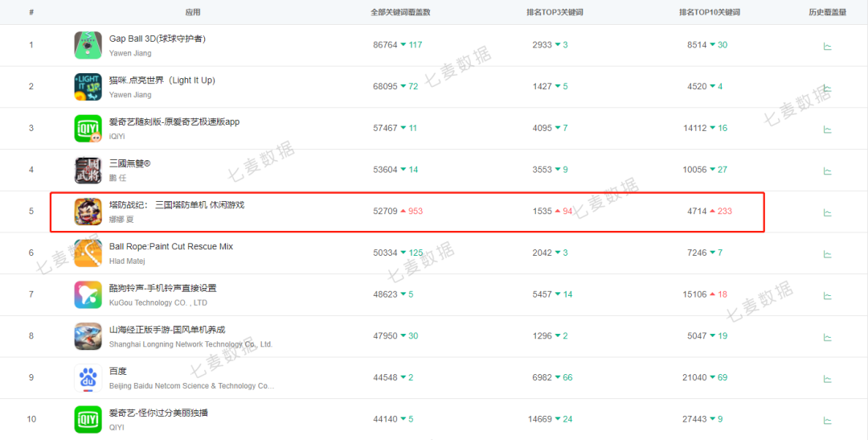The width and height of the screenshot is (868, 440).
Task: Open the Gap Ball 3D app icon
Action: [x=88, y=45]
